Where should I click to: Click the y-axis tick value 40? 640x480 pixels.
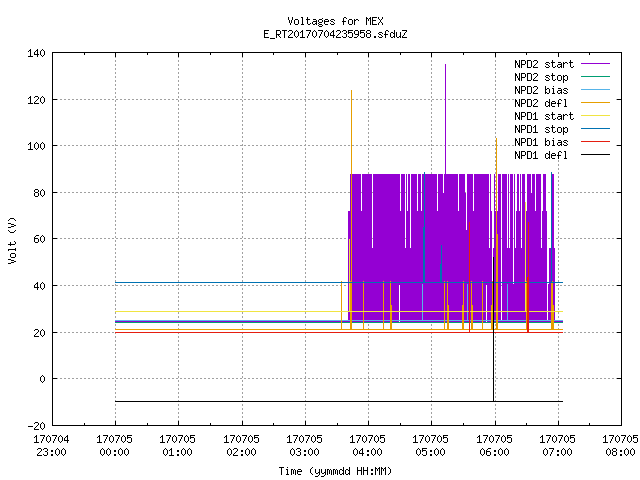40,286
